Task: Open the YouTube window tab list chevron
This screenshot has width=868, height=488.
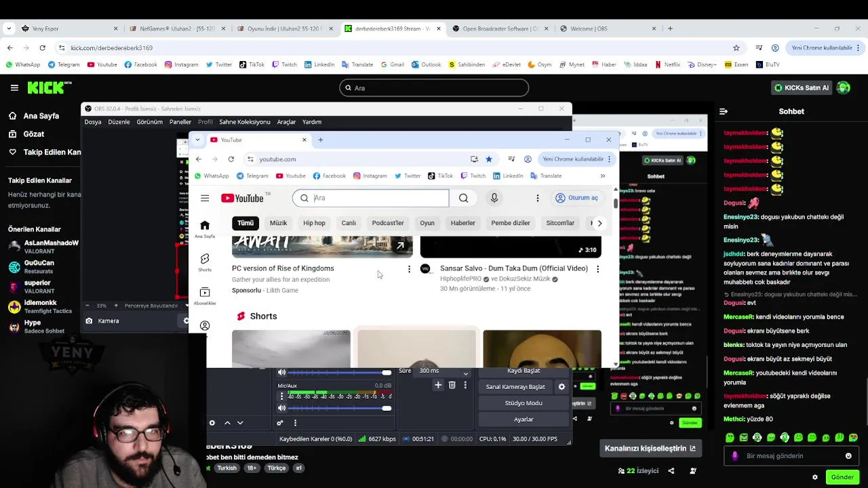Action: click(197, 140)
